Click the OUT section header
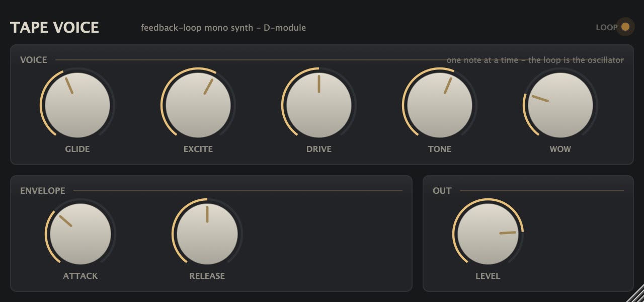The image size is (644, 302). (x=442, y=191)
